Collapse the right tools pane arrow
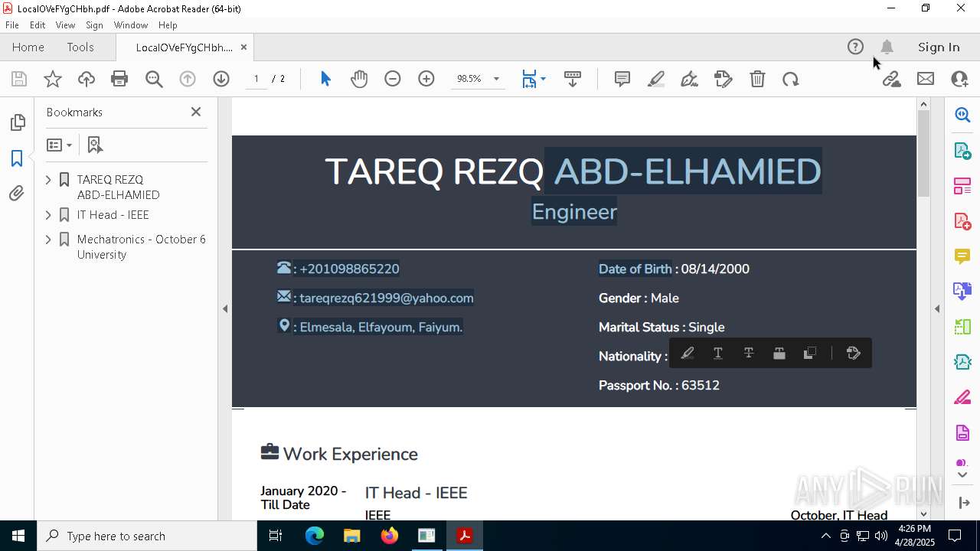Screen dimensions: 980x551 tap(937, 309)
